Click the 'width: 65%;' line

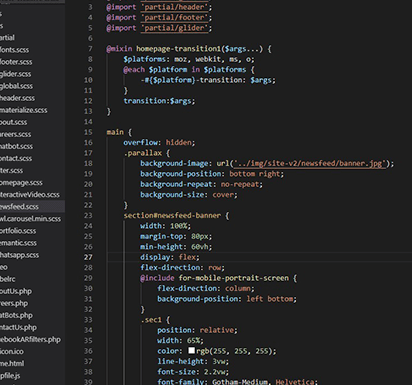[x=180, y=340]
